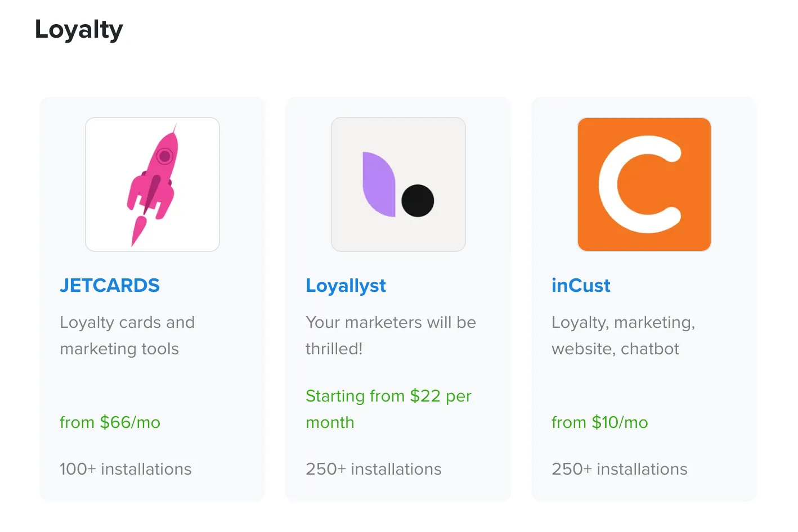Click the "Loyalty" section heading

pos(79,30)
